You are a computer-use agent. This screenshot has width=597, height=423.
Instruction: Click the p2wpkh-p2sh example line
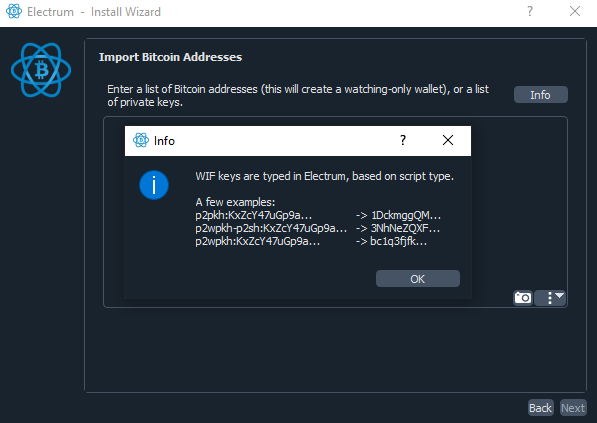[318, 228]
